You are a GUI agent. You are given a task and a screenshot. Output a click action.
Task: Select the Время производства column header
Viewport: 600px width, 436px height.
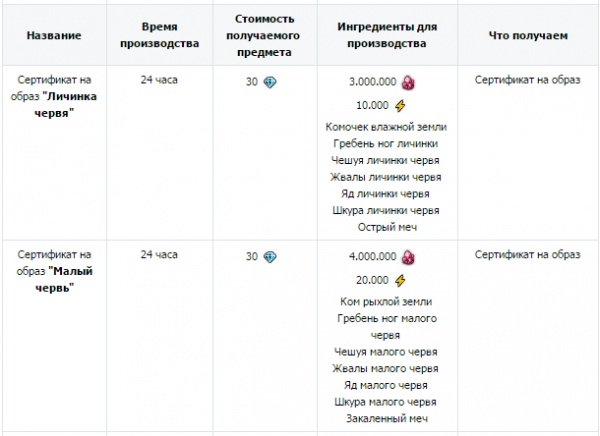[160, 35]
